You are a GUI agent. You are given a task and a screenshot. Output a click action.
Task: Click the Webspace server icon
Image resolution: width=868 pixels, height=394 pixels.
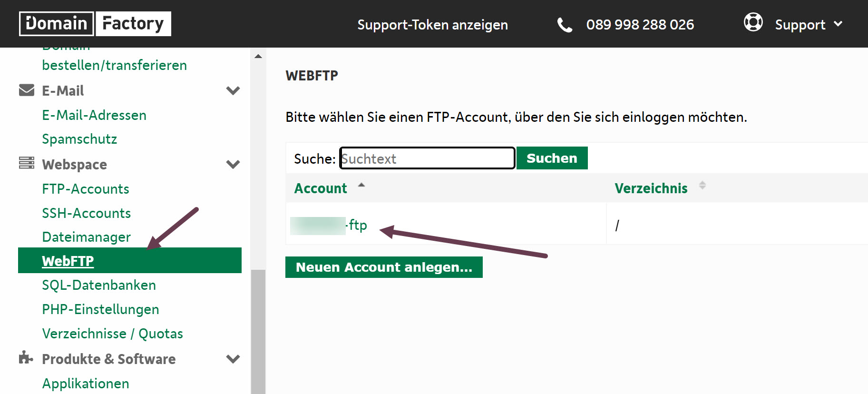pos(27,163)
